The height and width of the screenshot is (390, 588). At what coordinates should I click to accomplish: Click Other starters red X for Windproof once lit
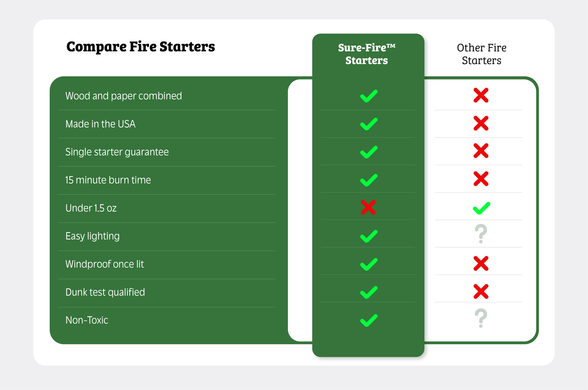[481, 263]
